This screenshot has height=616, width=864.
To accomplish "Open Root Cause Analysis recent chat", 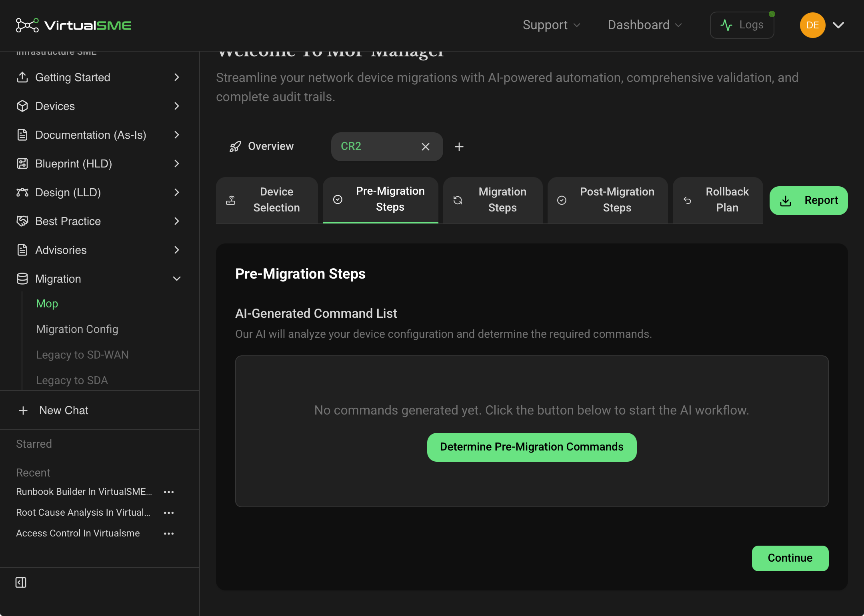I will (83, 513).
